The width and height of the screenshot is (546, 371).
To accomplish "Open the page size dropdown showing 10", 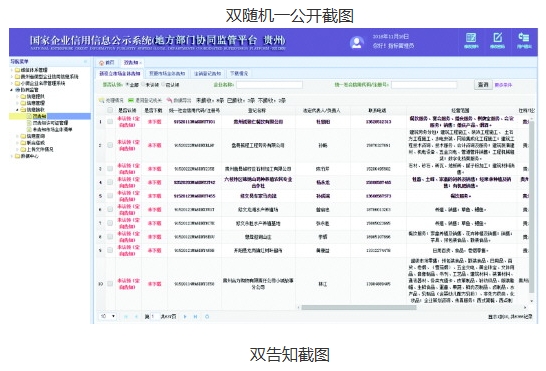I will (108, 316).
